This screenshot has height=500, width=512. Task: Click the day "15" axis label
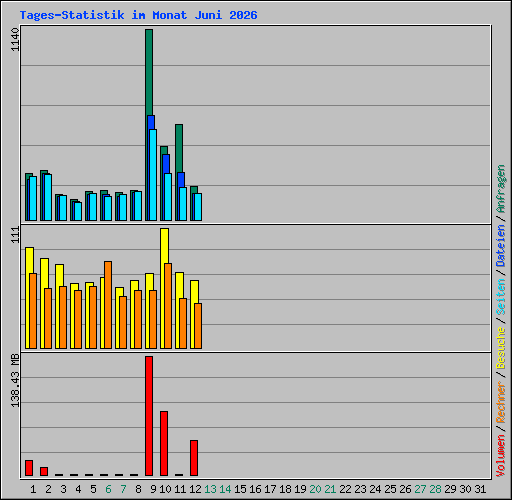pyautogui.click(x=240, y=489)
